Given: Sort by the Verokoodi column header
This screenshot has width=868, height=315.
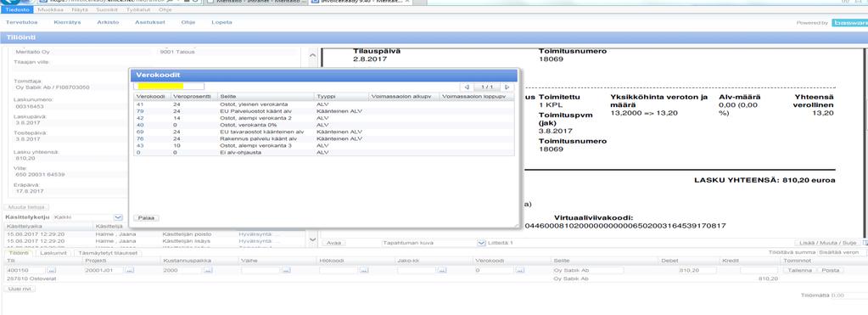Looking at the screenshot, I should tap(152, 96).
